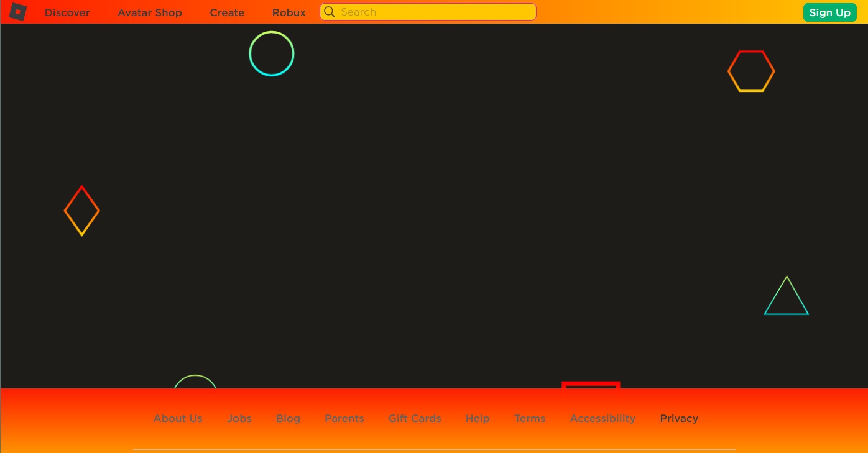Open the Parents page
Image resolution: width=868 pixels, height=453 pixels.
[x=344, y=418]
